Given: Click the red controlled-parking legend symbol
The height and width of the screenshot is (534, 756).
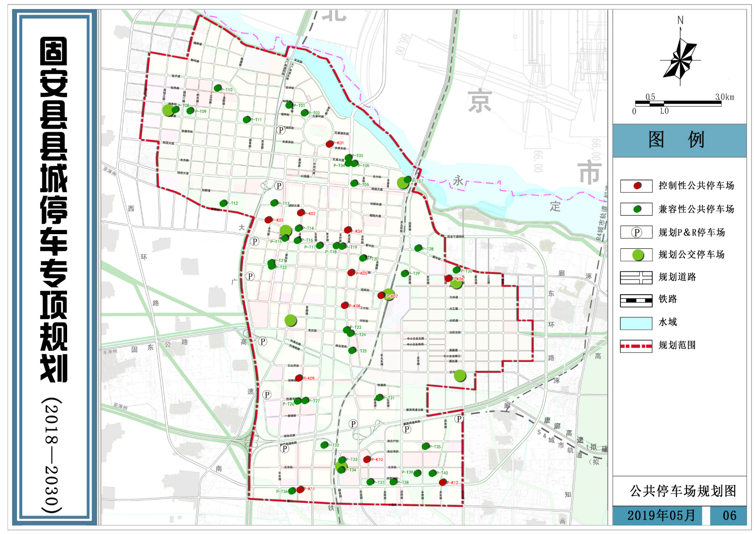Looking at the screenshot, I should tap(636, 186).
